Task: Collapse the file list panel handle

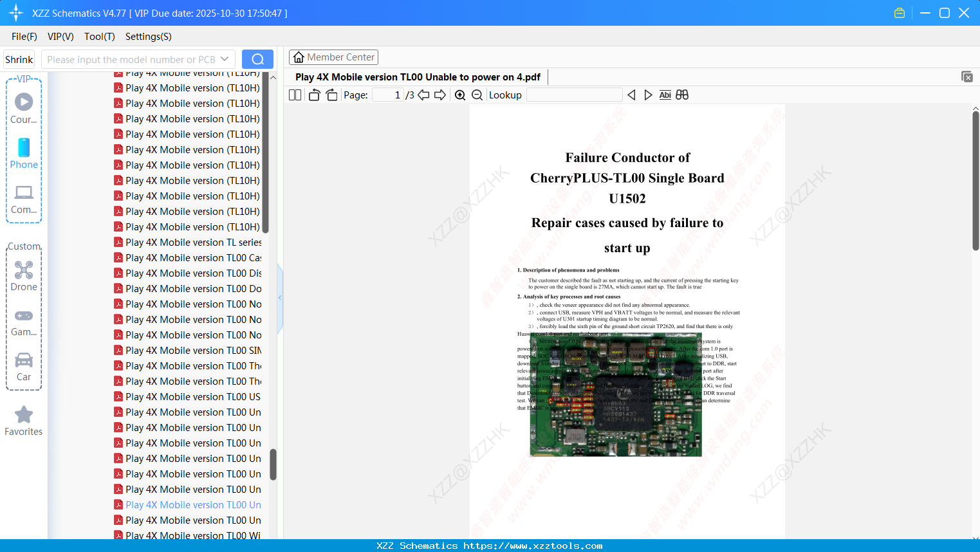Action: pyautogui.click(x=280, y=298)
